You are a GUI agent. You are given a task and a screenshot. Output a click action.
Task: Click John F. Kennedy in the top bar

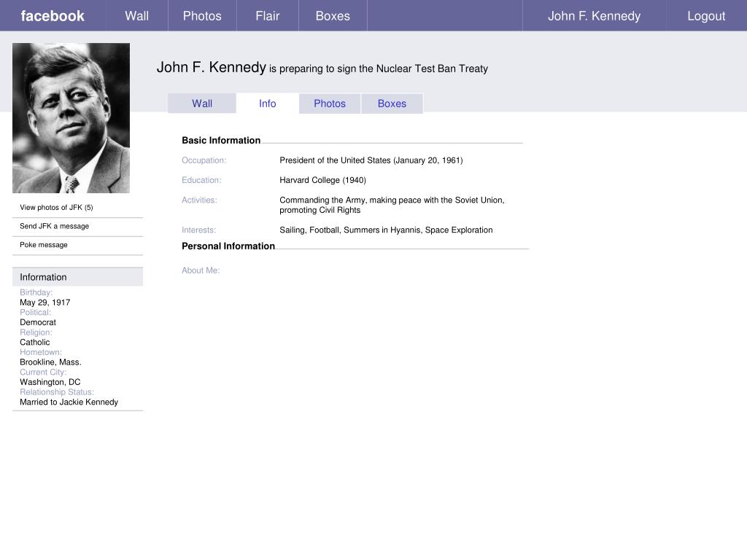click(594, 16)
